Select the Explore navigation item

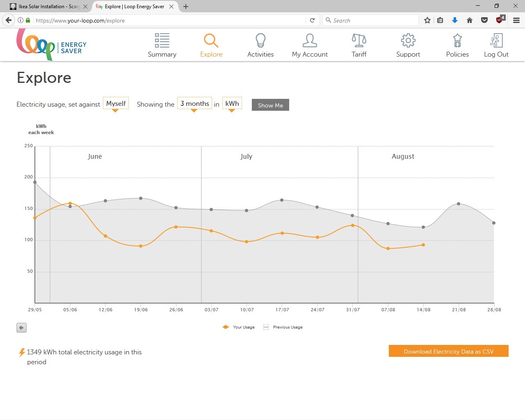[211, 45]
